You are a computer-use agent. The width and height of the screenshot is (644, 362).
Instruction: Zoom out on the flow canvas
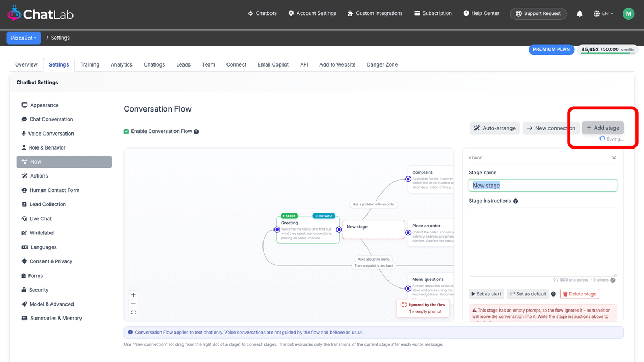coord(134,304)
